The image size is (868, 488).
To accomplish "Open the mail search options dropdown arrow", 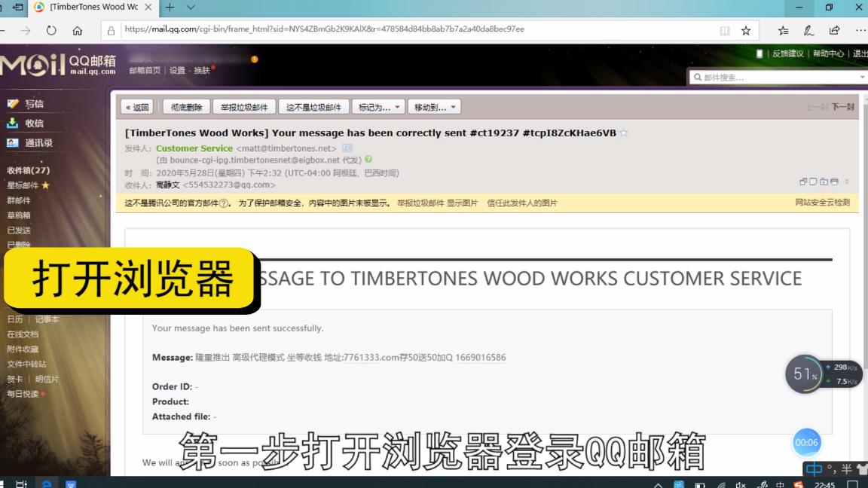I will tap(863, 78).
